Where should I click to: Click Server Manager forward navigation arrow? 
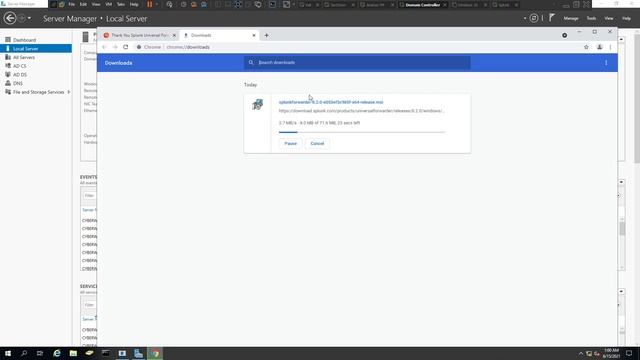pyautogui.click(x=22, y=18)
